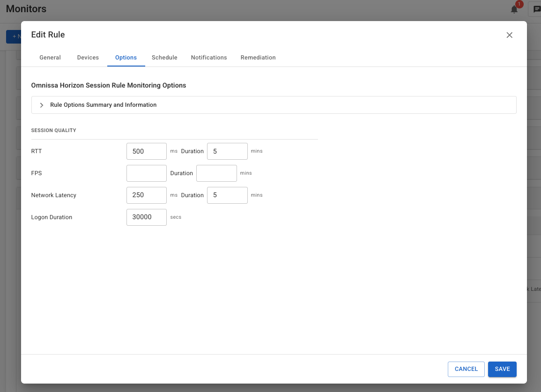Click the Monitors page title
Viewport: 541px width, 392px height.
pos(26,8)
